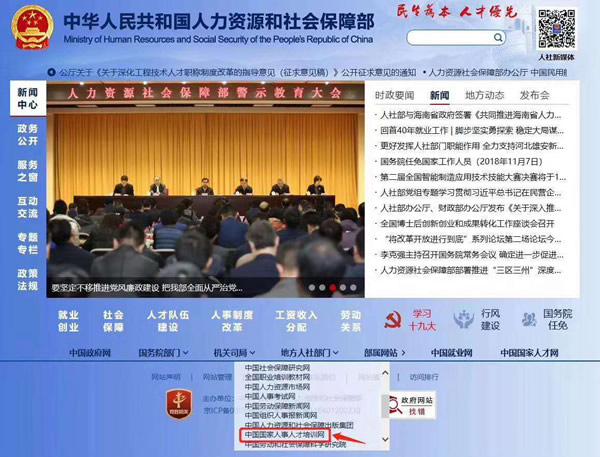Open news 全国博士后创新创业和成果转化工作座谈会召开
This screenshot has width=600, height=457.
tap(467, 224)
